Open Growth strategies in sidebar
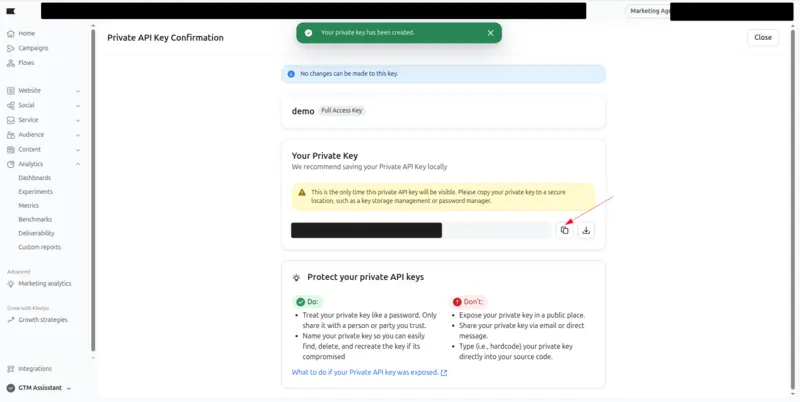800x402 pixels. [43, 320]
